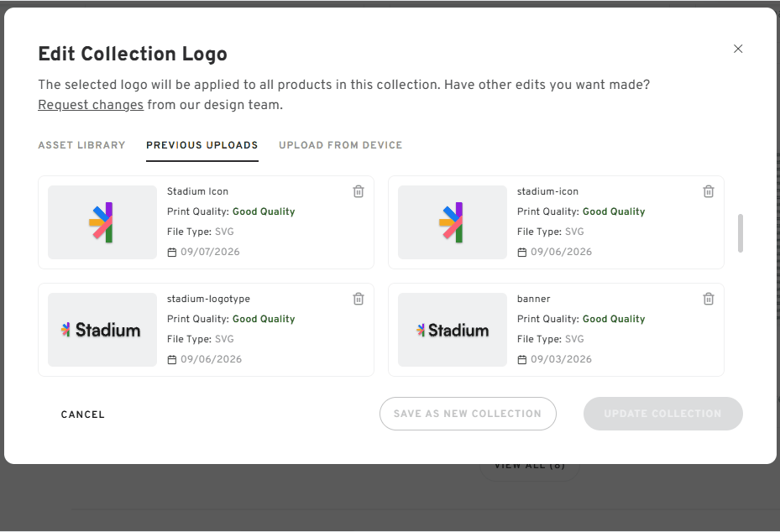Click the 'stadium-icon' file name

(547, 191)
